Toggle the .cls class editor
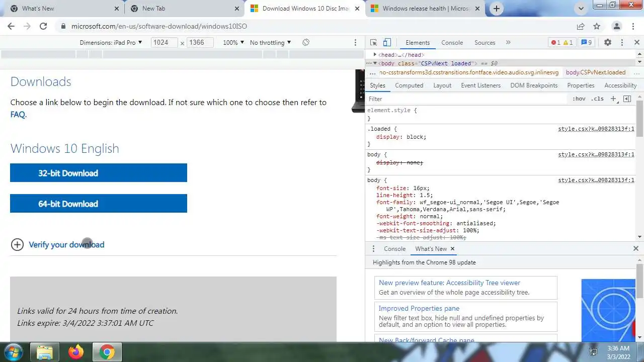This screenshot has height=362, width=644. pos(597,99)
